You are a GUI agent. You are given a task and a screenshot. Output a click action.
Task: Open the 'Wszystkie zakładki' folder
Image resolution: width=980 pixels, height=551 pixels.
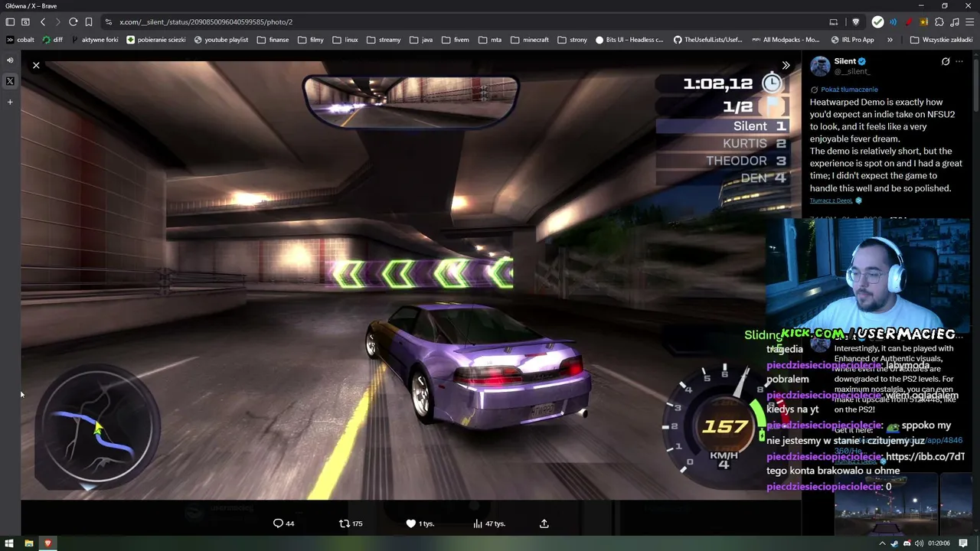[x=942, y=40]
